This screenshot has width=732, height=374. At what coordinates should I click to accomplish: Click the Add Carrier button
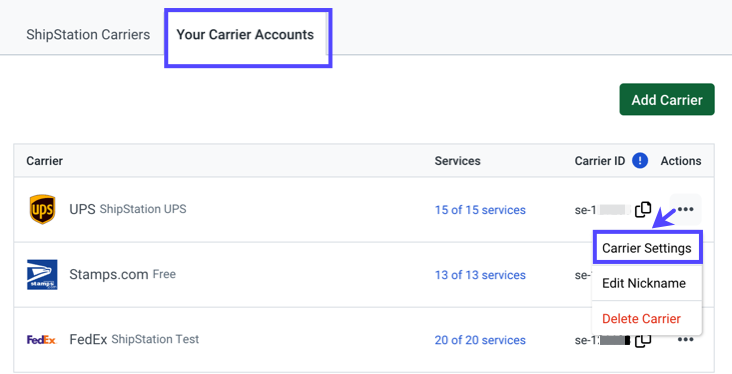(667, 99)
